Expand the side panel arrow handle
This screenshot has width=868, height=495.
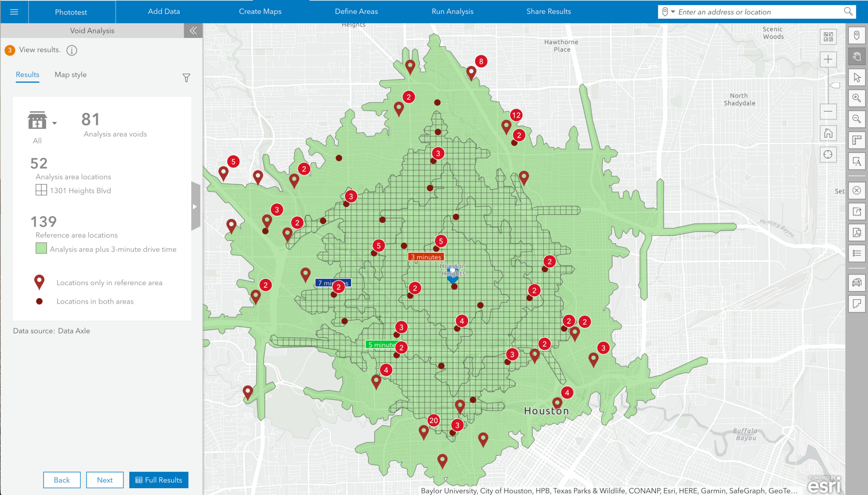[x=195, y=206]
